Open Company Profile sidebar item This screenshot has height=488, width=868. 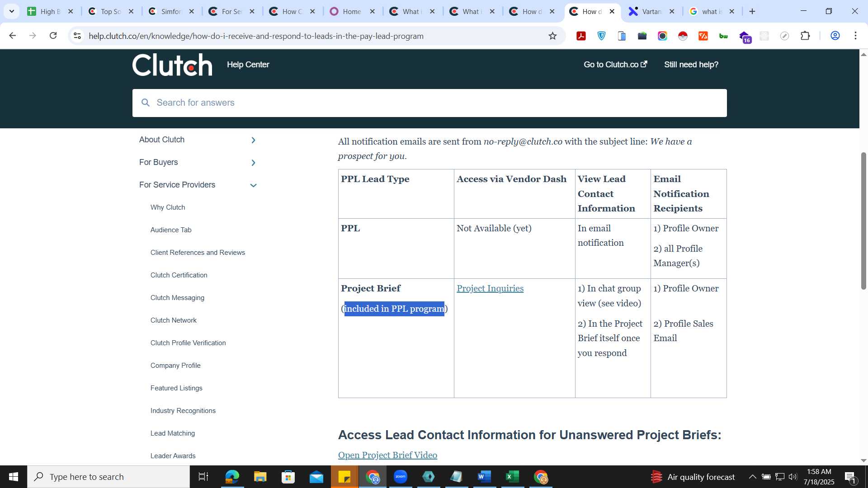tap(175, 366)
